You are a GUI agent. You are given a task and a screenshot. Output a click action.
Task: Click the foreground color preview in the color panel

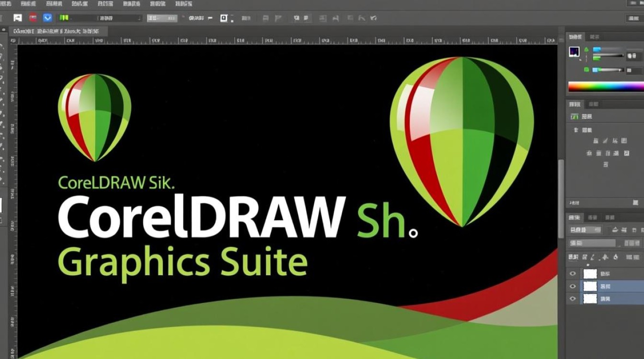click(574, 52)
